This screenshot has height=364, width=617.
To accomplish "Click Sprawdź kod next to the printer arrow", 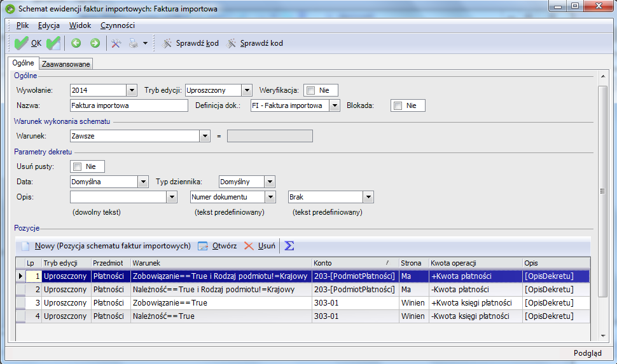I will (190, 43).
